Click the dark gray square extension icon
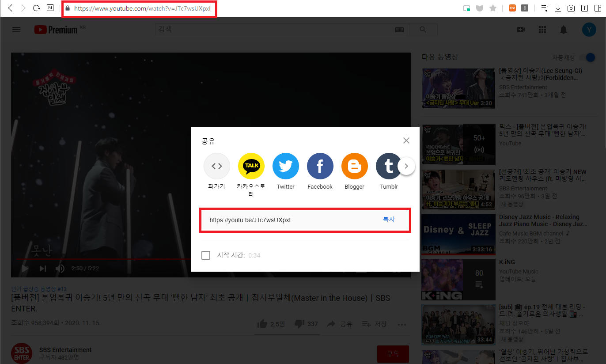 (525, 8)
